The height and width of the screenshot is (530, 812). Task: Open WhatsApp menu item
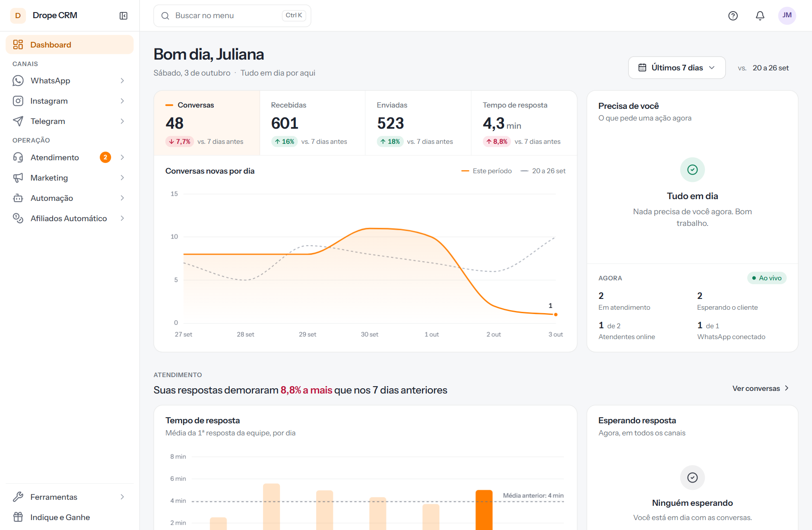point(70,81)
